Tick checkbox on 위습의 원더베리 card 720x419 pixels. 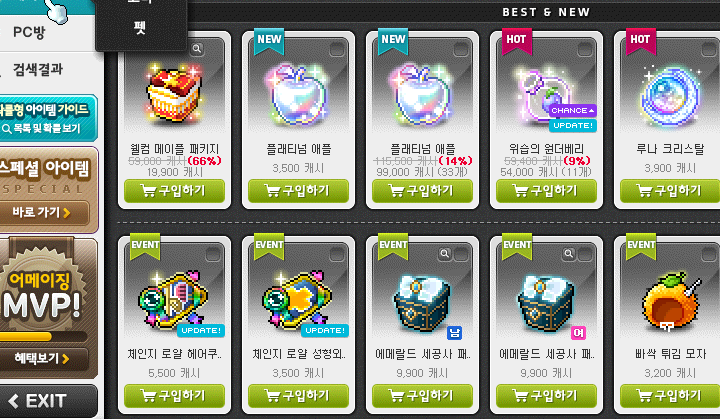click(585, 49)
